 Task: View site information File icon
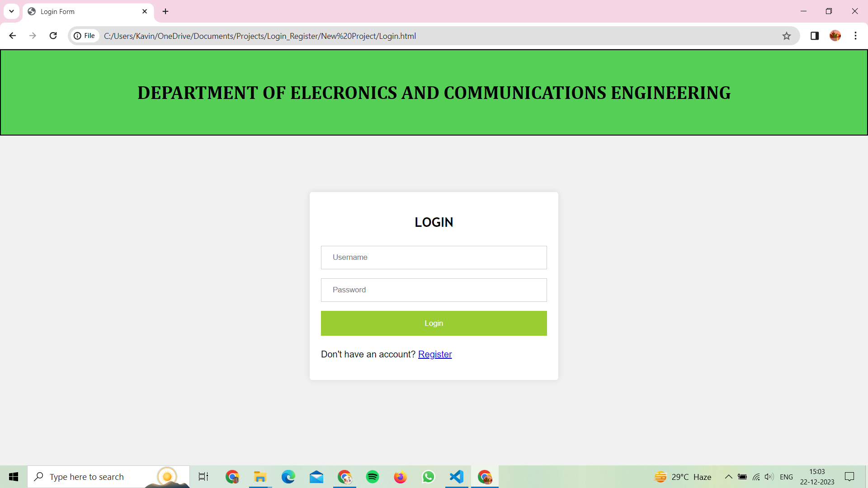click(85, 36)
